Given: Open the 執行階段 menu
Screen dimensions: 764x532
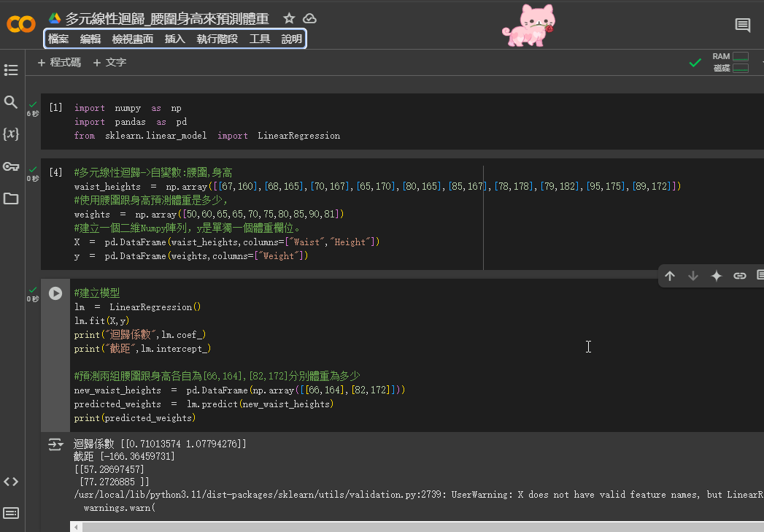Looking at the screenshot, I should pos(217,39).
